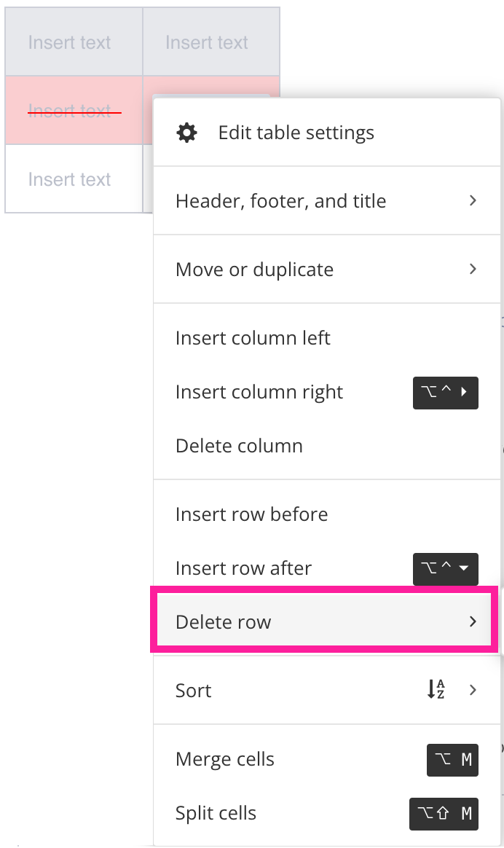
Task: Click the Merge cells ⌥M shortcut badge
Action: click(x=452, y=760)
